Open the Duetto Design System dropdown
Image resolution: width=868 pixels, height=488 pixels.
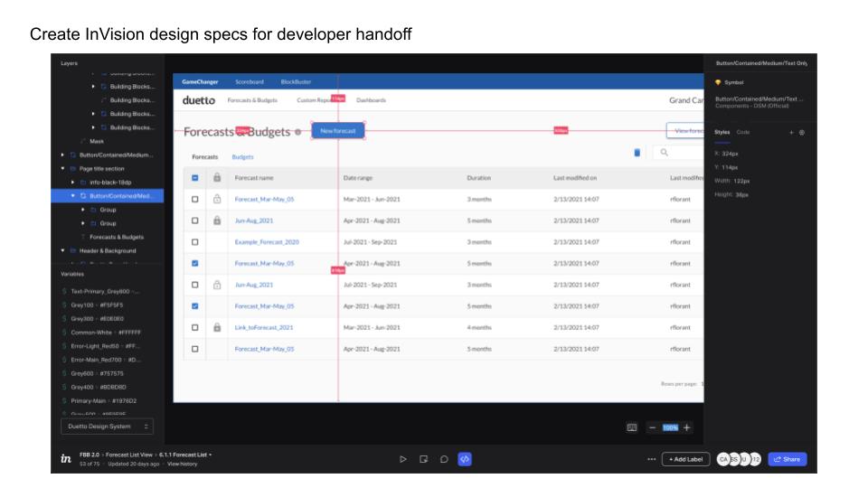pos(108,426)
